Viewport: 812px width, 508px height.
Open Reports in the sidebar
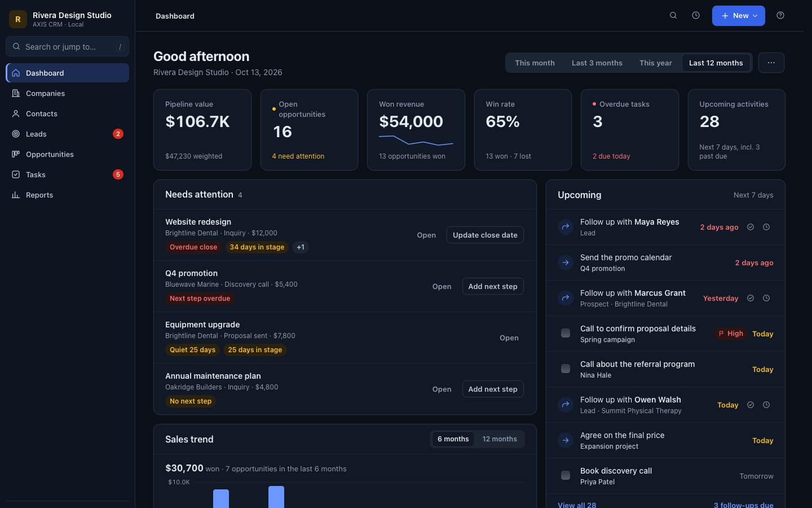click(67, 195)
